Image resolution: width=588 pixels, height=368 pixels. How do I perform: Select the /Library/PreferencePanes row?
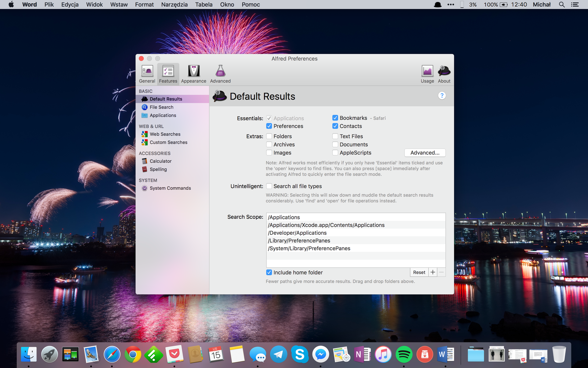356,241
